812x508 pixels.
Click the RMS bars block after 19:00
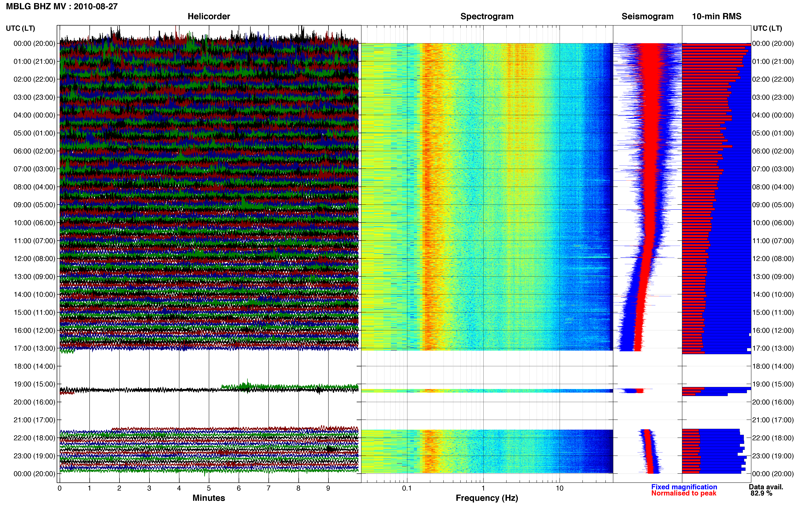(x=716, y=391)
